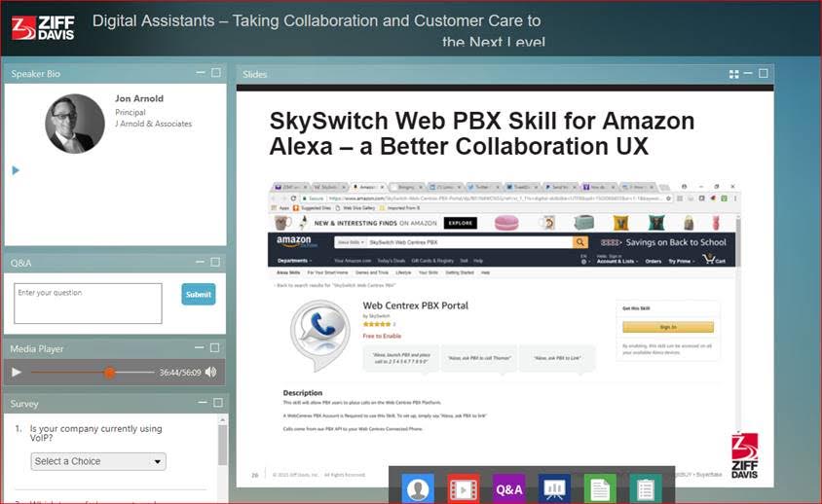Click the Enter your question text box
Screen dimensions: 822x504
pos(88,304)
